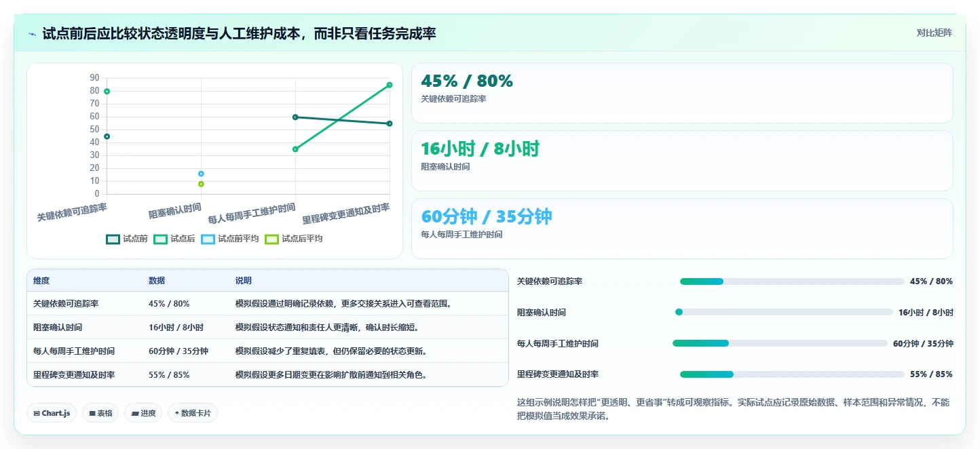Open the 对比矩阵 label in the header
Viewport: 980px width, 449px height.
point(934,33)
